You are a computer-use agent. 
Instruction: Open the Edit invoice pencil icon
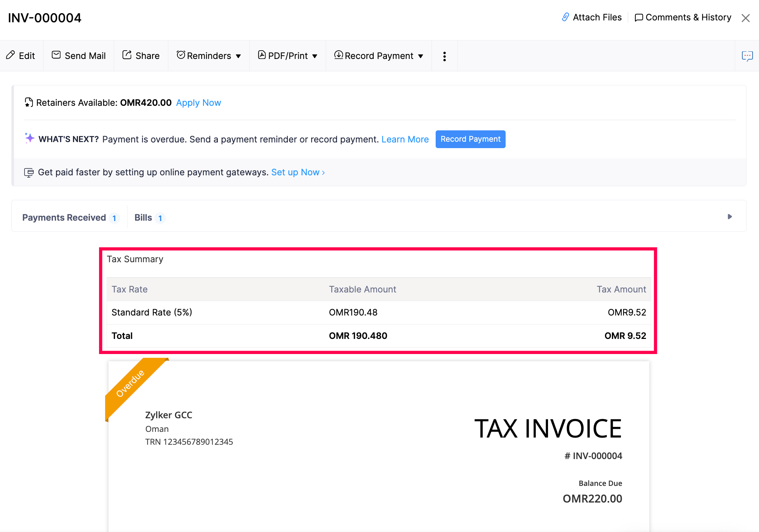pos(11,55)
